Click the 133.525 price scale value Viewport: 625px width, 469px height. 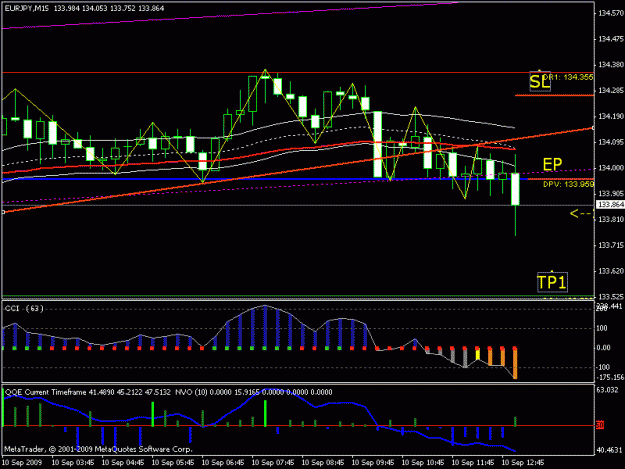pos(611,297)
